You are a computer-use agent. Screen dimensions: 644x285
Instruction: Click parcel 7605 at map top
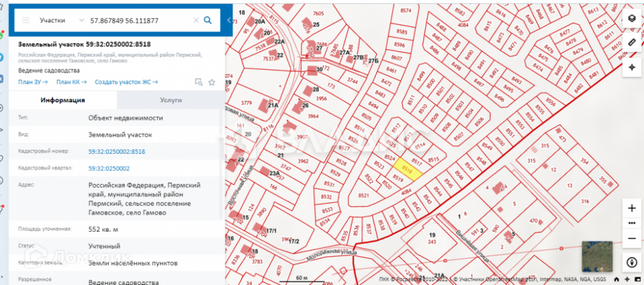(318, 14)
